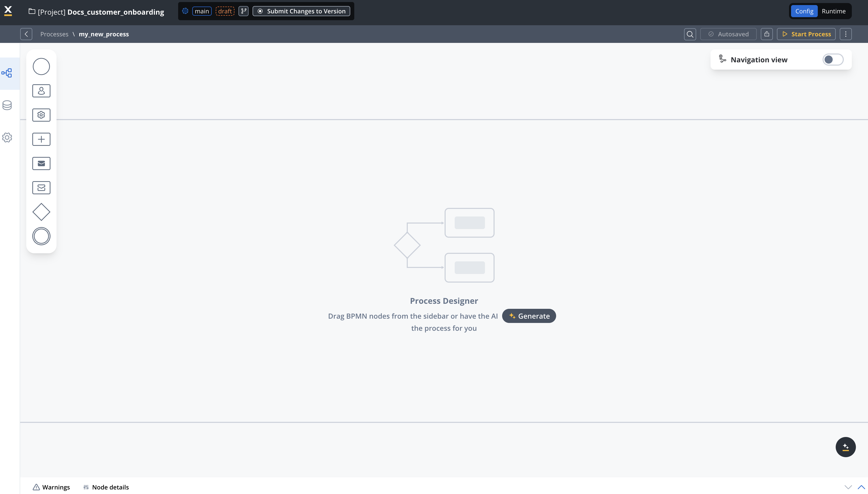The width and height of the screenshot is (868, 494).
Task: Go to Processes breadcrumb link
Action: 54,34
